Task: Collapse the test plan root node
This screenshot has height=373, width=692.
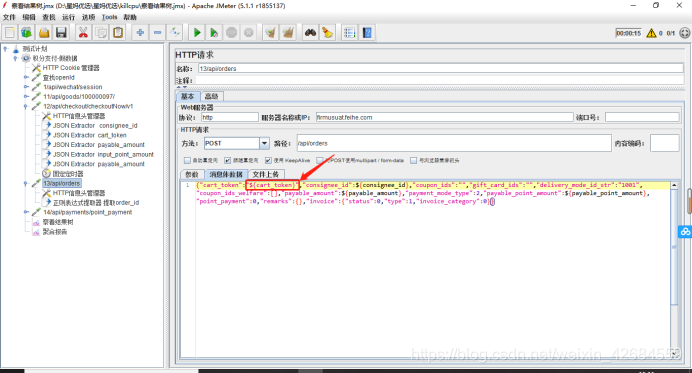Action: click(6, 49)
